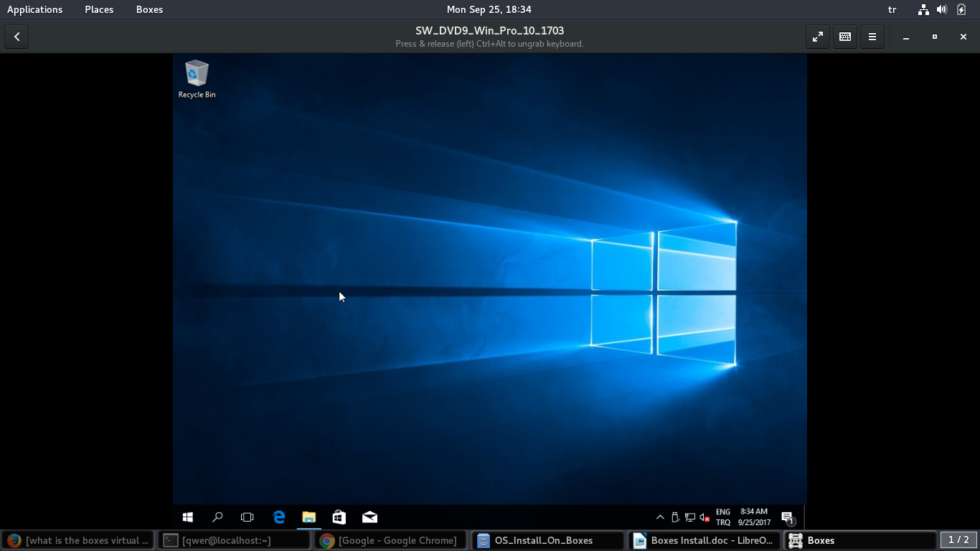Open the Applications menu in top bar
Image resolution: width=980 pixels, height=551 pixels.
[x=34, y=9]
